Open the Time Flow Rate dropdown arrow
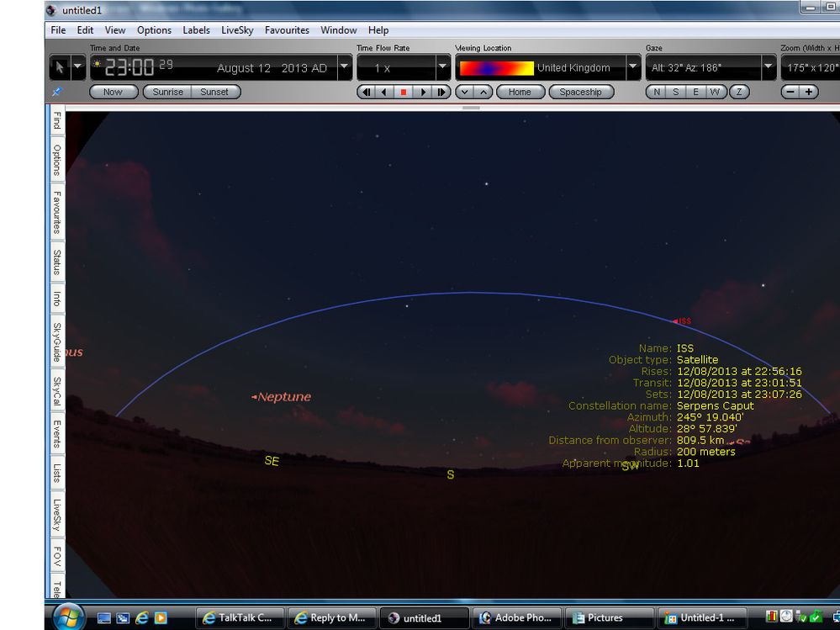The image size is (840, 630). pyautogui.click(x=442, y=67)
